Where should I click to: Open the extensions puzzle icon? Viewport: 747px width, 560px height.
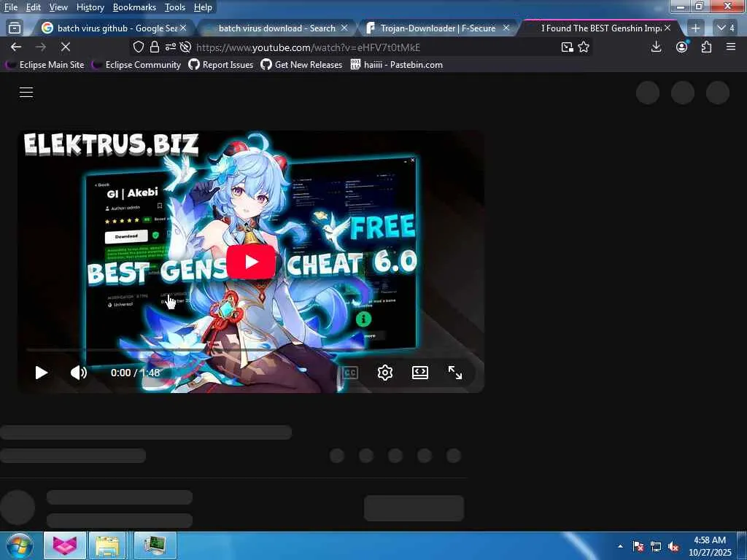pyautogui.click(x=706, y=47)
